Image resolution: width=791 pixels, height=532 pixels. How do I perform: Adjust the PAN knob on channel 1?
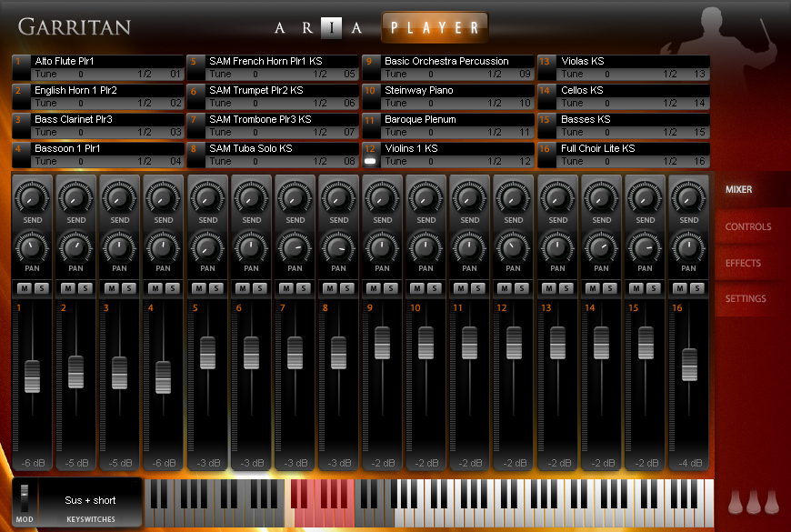click(x=33, y=246)
